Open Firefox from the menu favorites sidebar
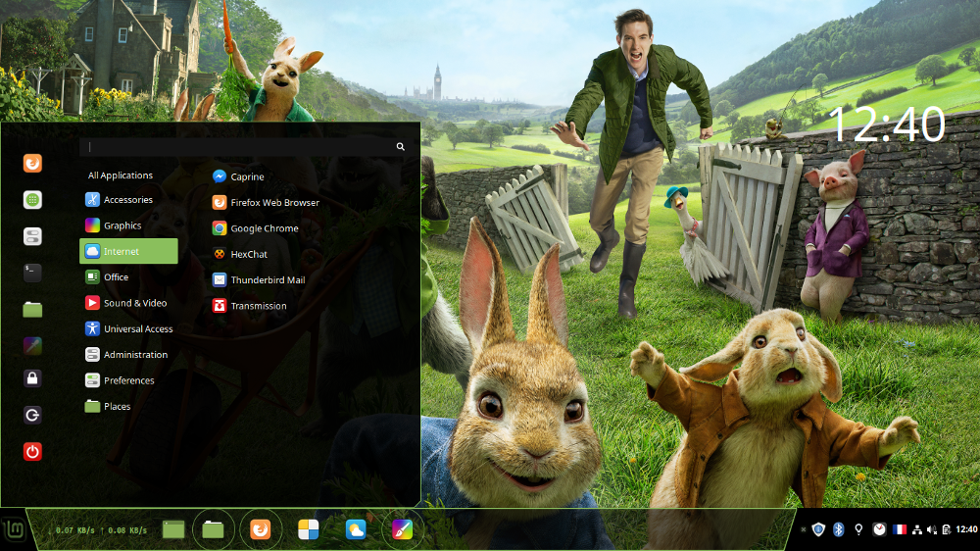 click(x=32, y=163)
